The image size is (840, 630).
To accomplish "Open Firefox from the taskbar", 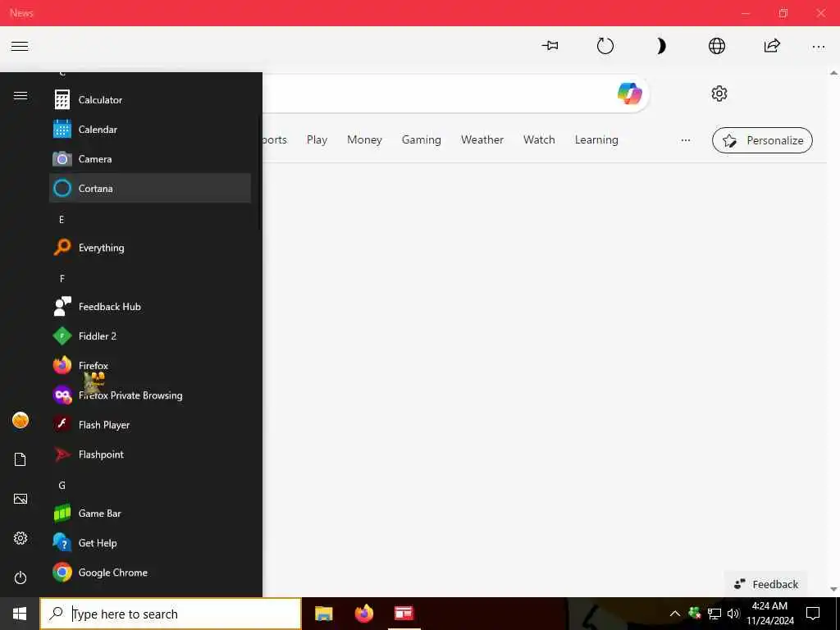I will 363,614.
